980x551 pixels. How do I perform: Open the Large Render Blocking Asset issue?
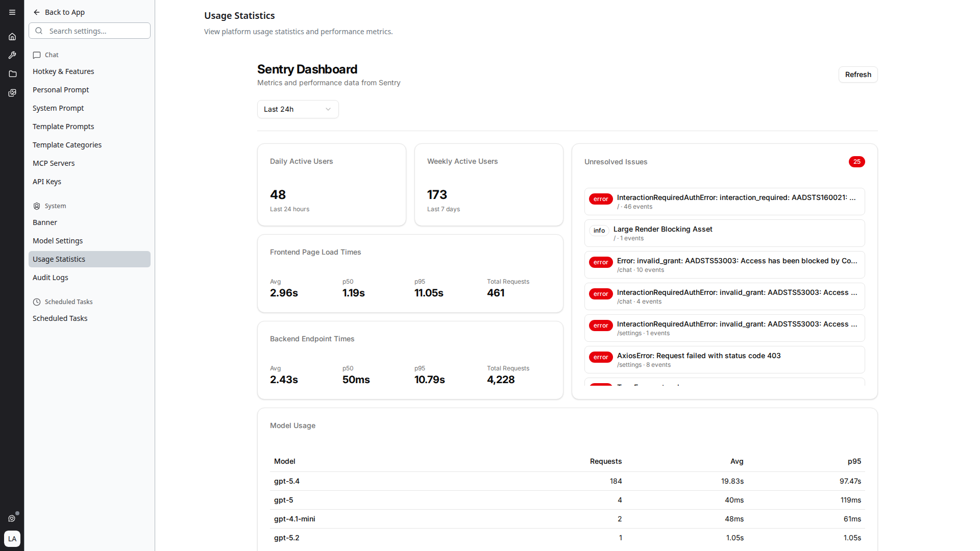coord(724,233)
